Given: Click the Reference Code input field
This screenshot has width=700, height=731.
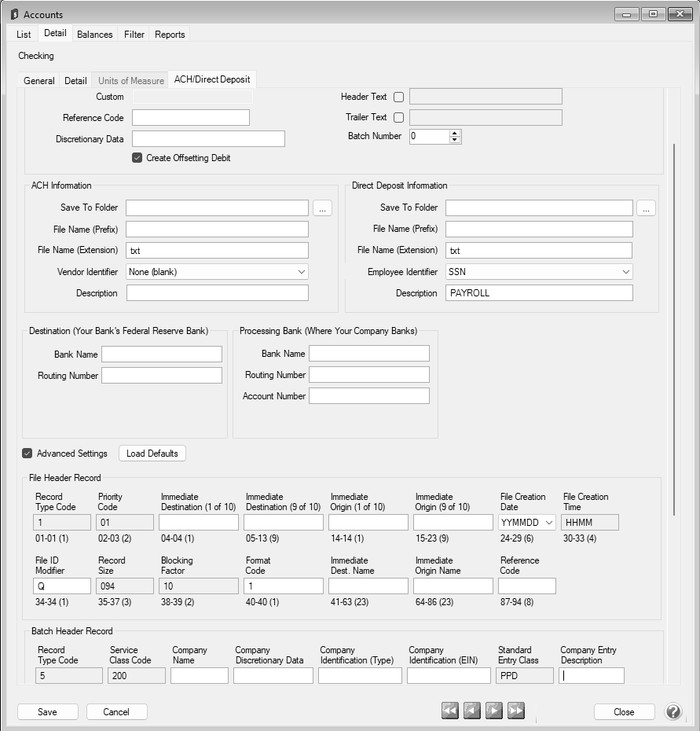Looking at the screenshot, I should point(191,117).
